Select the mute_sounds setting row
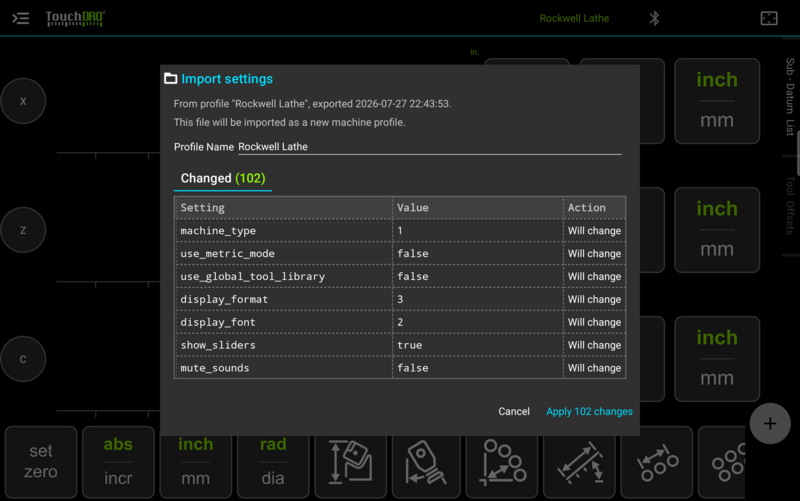800x501 pixels. coord(400,368)
